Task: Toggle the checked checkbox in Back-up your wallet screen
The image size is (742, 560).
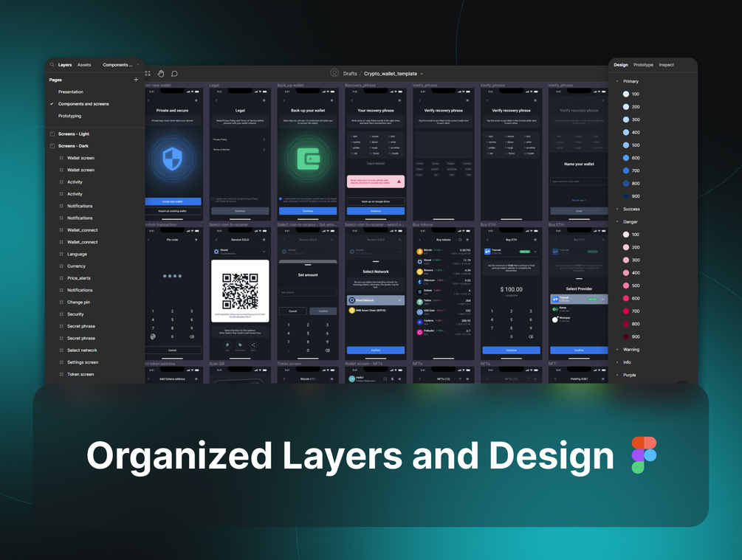Action: coord(281,199)
